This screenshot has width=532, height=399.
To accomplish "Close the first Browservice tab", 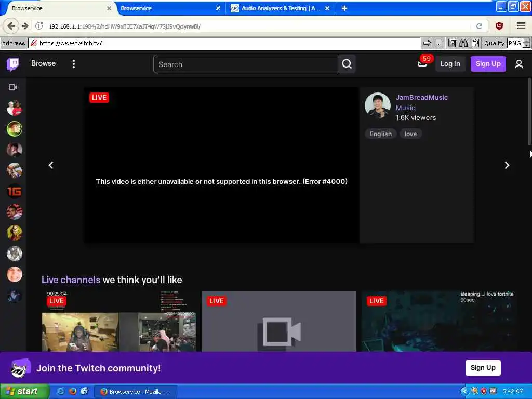I will tap(109, 8).
